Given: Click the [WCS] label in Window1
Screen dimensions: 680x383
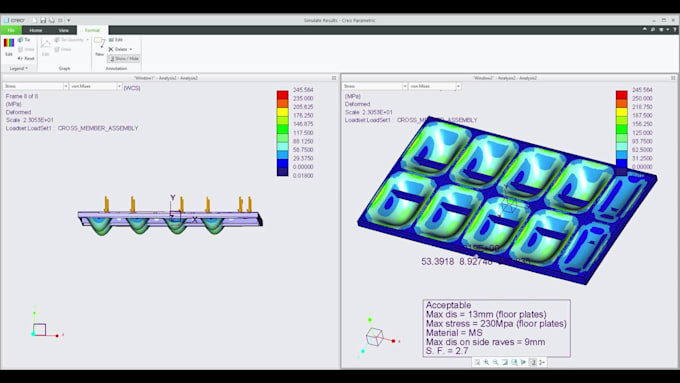Looking at the screenshot, I should point(132,88).
